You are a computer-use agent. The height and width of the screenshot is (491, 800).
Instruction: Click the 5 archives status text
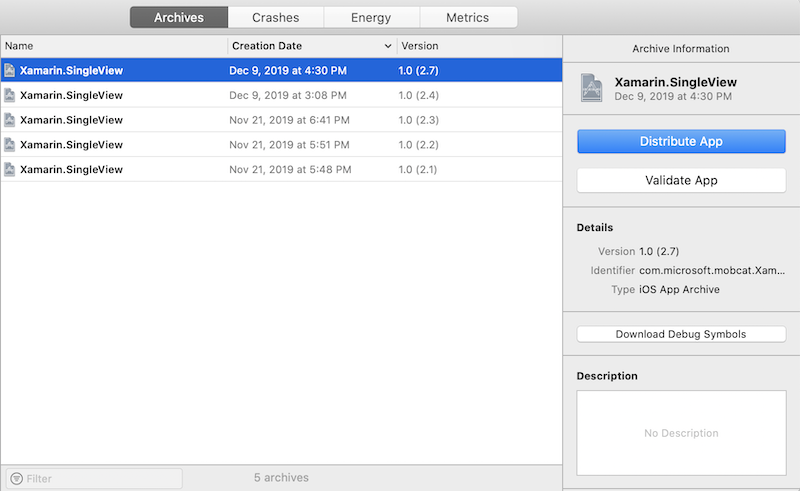281,478
